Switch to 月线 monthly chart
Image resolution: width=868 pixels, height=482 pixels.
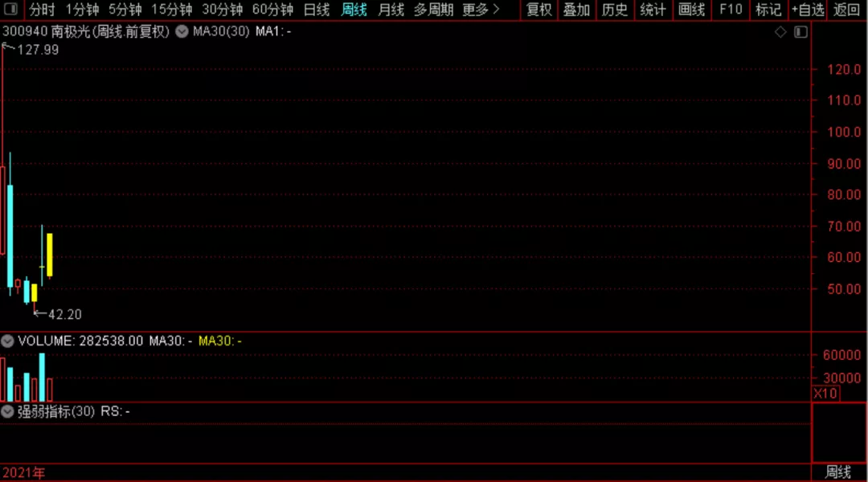(391, 10)
